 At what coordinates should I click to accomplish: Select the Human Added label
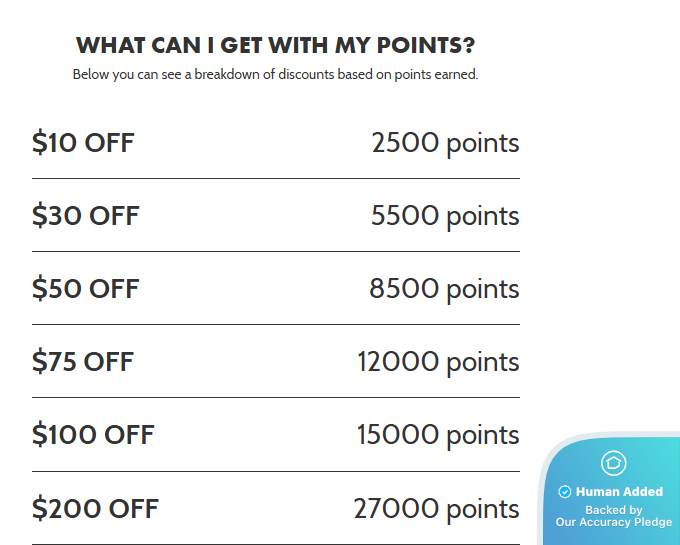coord(619,492)
